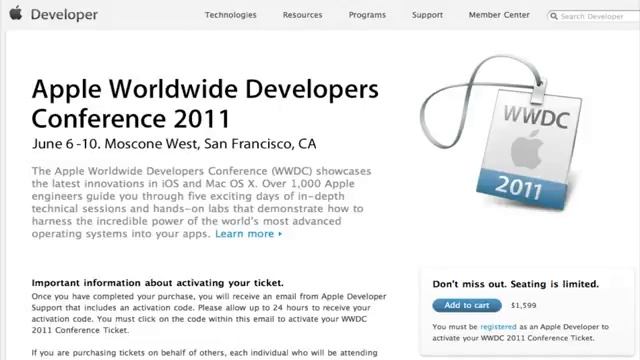Screen dimensions: 640x360
Task: Click the Apple Worldwide Developers Conference 2011 heading
Action: coord(205,104)
